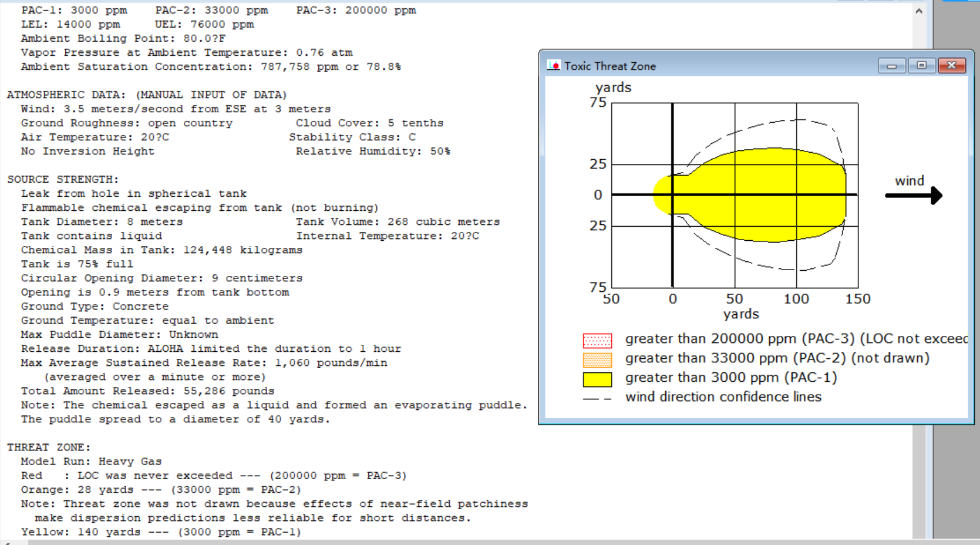This screenshot has width=980, height=545.
Task: Click the Toxic Threat Zone window icon
Action: tap(553, 65)
